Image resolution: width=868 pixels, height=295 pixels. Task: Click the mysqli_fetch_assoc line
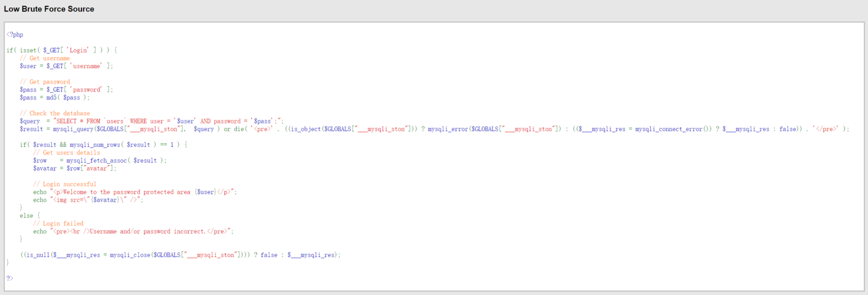pos(100,161)
